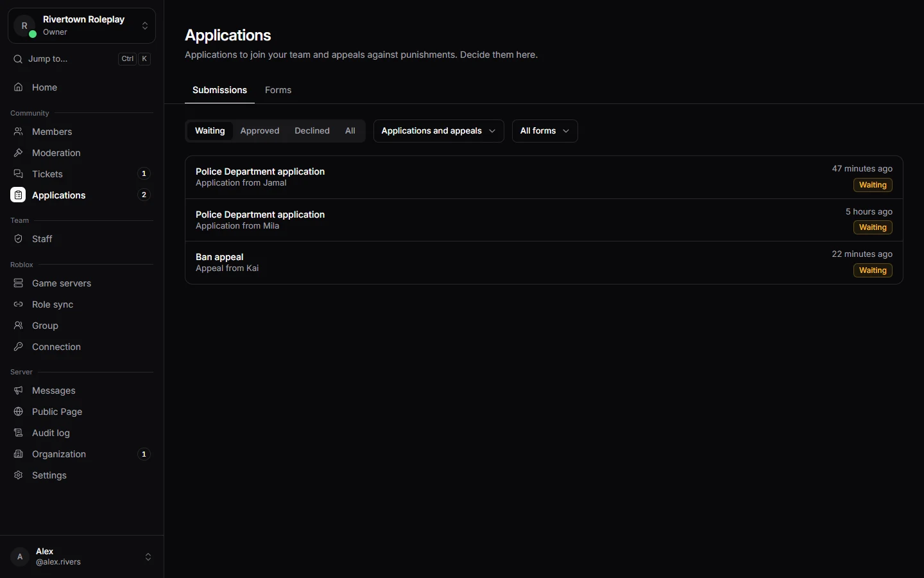Click the Waiting badge on Kai's appeal

point(873,270)
